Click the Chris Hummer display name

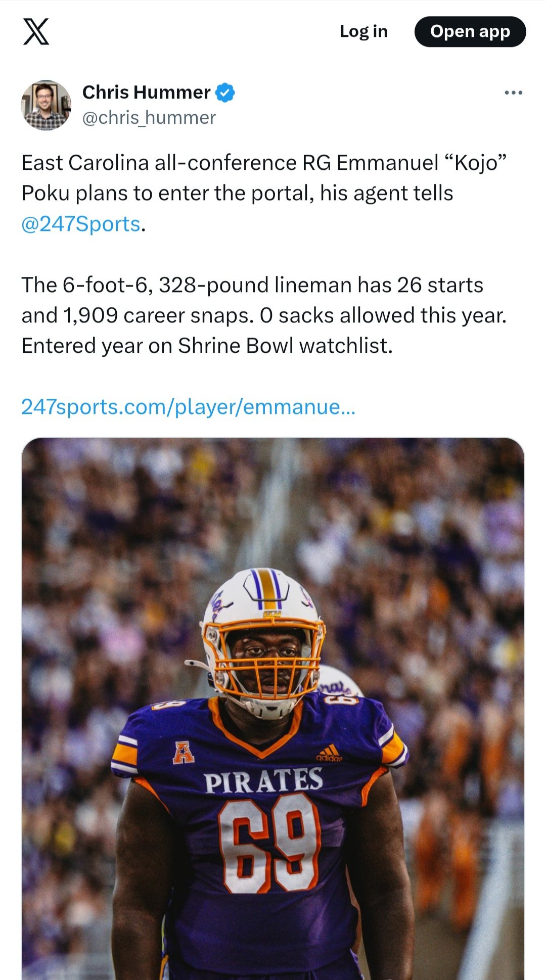(x=146, y=92)
